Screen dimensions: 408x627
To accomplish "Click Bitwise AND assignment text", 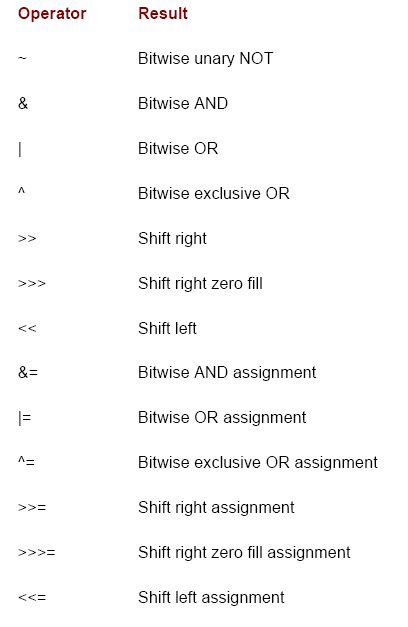I will click(227, 373).
